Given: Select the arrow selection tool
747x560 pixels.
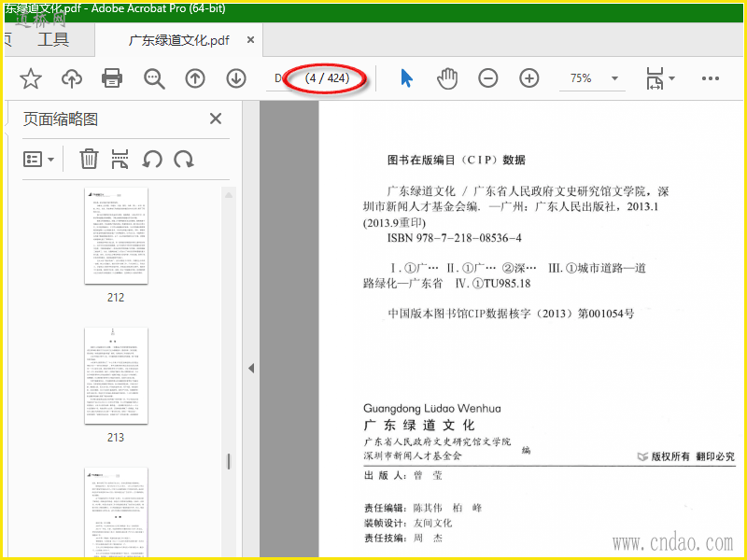Looking at the screenshot, I should point(406,78).
